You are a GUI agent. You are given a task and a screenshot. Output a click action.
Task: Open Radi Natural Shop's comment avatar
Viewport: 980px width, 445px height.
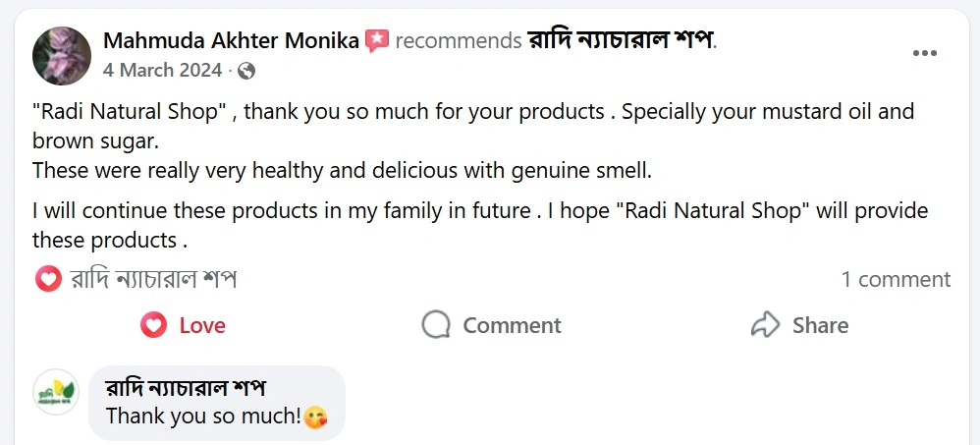(x=56, y=393)
